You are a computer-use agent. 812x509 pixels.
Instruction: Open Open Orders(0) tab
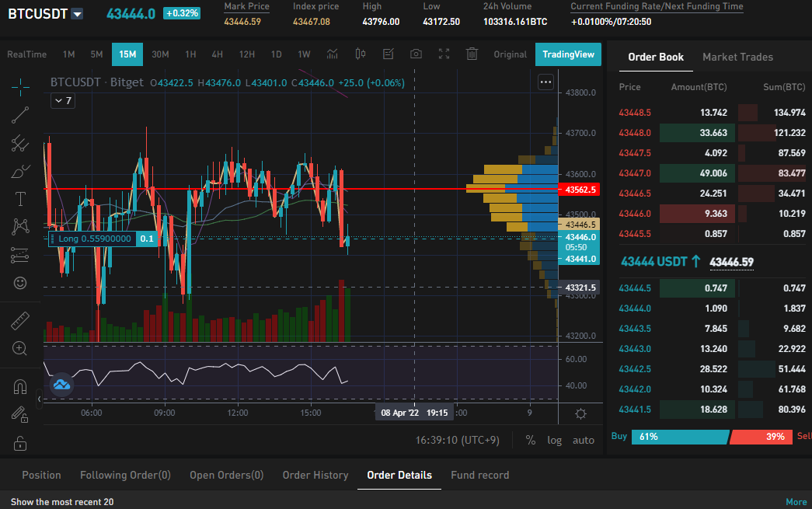(226, 475)
